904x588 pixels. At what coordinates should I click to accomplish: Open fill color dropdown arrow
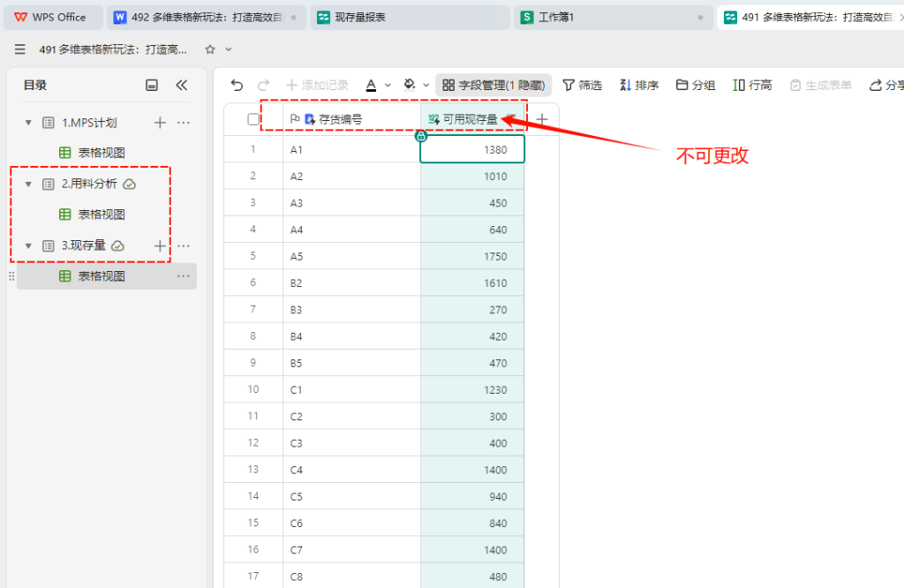(x=426, y=86)
